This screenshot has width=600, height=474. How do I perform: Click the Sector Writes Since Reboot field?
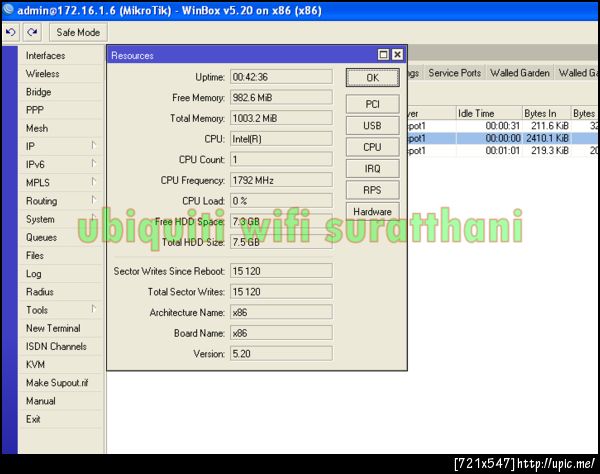click(281, 271)
